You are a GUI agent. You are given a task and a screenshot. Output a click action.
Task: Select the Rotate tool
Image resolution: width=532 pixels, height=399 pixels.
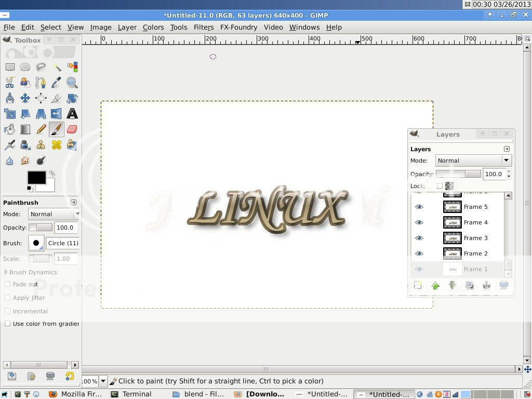tap(72, 98)
